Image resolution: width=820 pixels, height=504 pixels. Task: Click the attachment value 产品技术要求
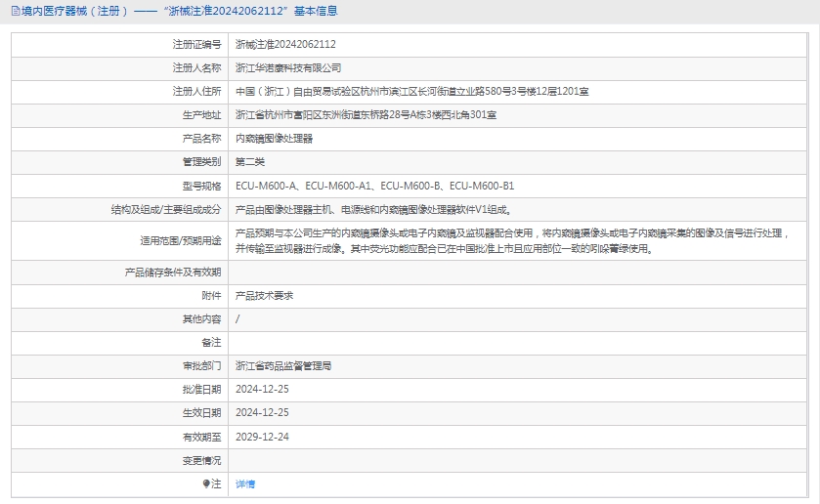264,295
